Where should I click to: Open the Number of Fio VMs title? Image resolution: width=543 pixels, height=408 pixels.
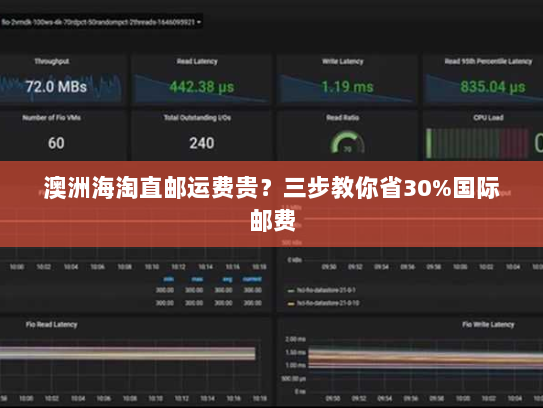tap(52, 117)
